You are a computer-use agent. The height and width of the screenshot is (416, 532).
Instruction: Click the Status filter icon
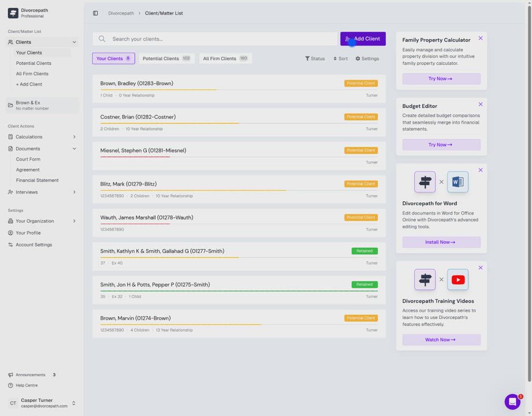(308, 58)
